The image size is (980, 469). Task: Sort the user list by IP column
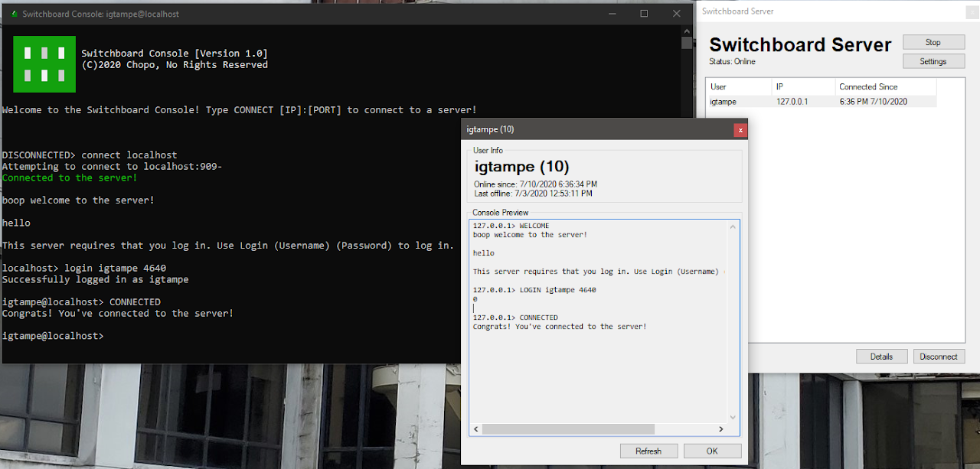803,86
